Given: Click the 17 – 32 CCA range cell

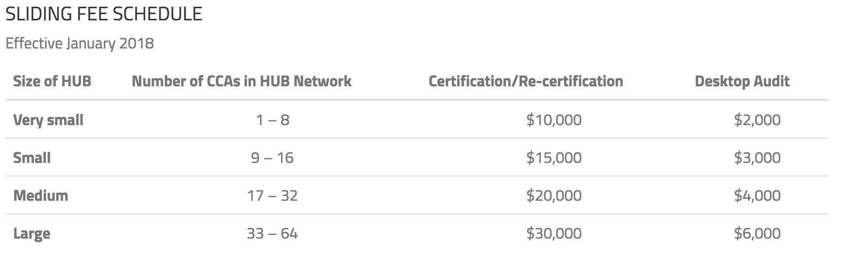Looking at the screenshot, I should pyautogui.click(x=272, y=195).
